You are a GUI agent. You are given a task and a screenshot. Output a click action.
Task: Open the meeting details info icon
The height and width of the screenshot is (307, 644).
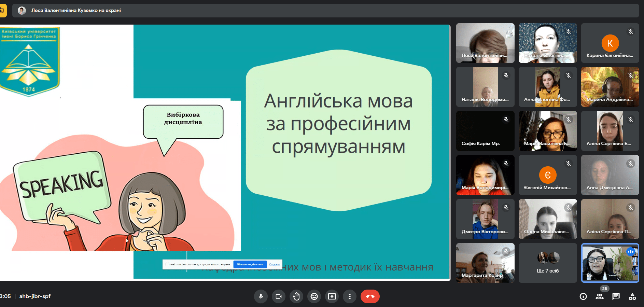pos(583,296)
